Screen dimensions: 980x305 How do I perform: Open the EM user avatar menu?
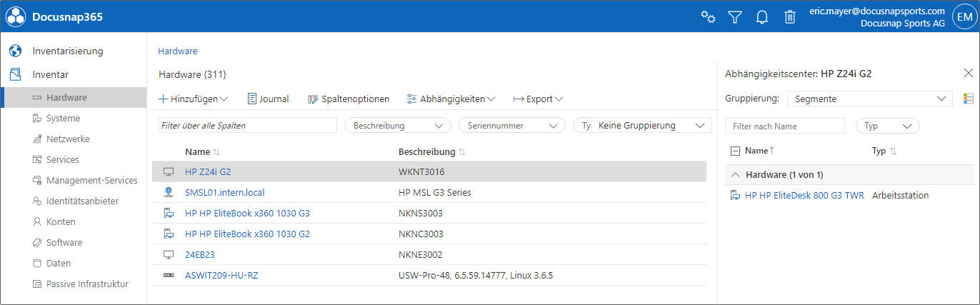964,16
